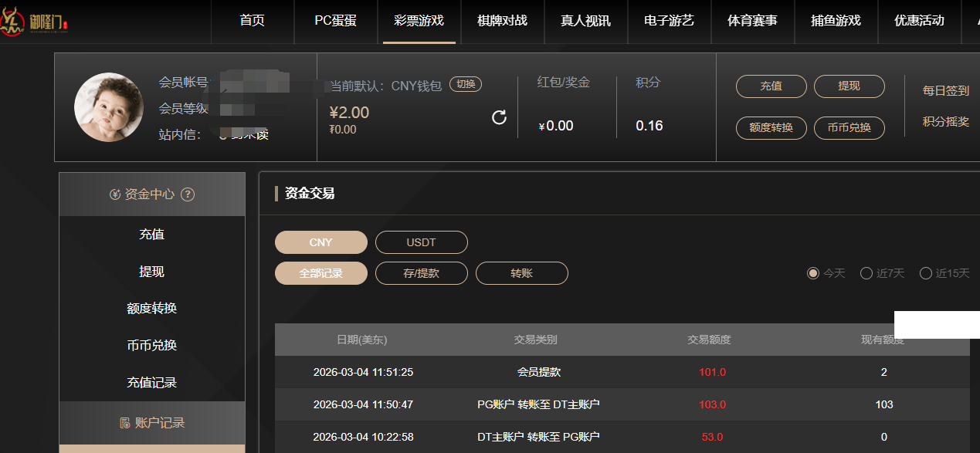Image resolution: width=980 pixels, height=453 pixels.
Task: Select the 转账 transfer filter
Action: click(521, 272)
